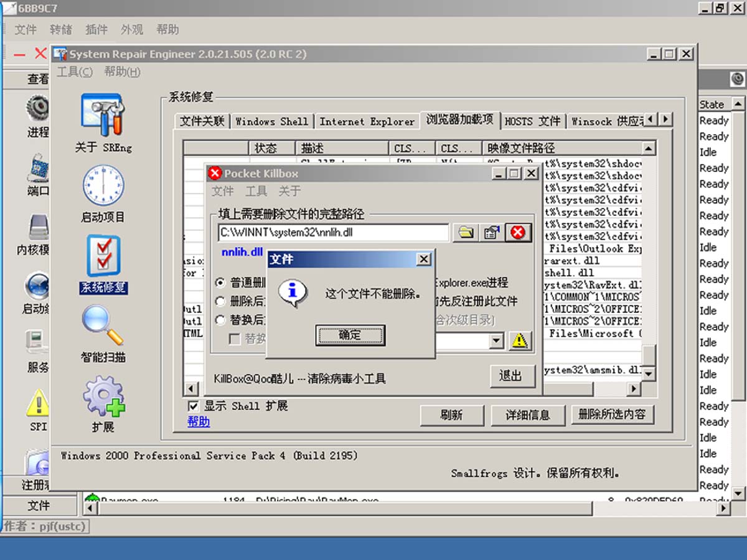
Task: Select the 启动项目 clock icon
Action: (x=103, y=186)
